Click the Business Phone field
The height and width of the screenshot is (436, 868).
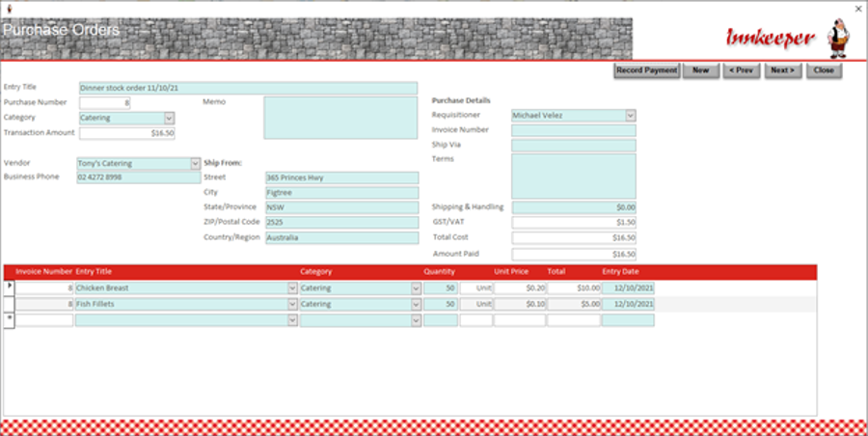(138, 177)
